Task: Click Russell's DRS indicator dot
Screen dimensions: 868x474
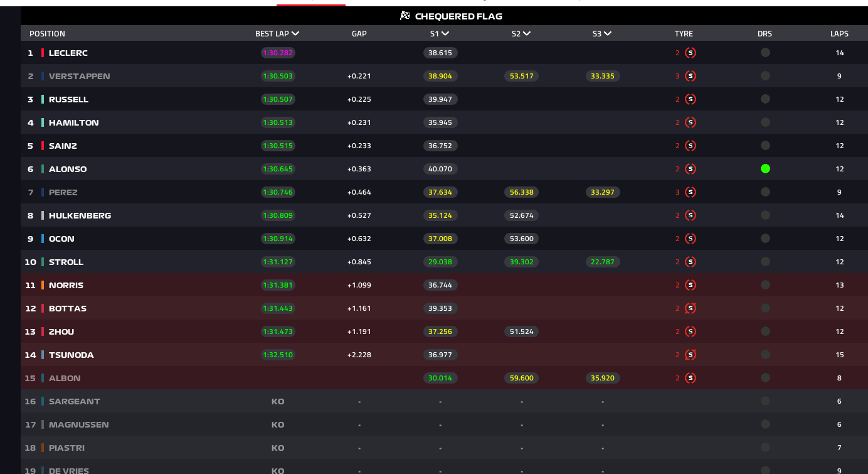Action: pyautogui.click(x=765, y=99)
